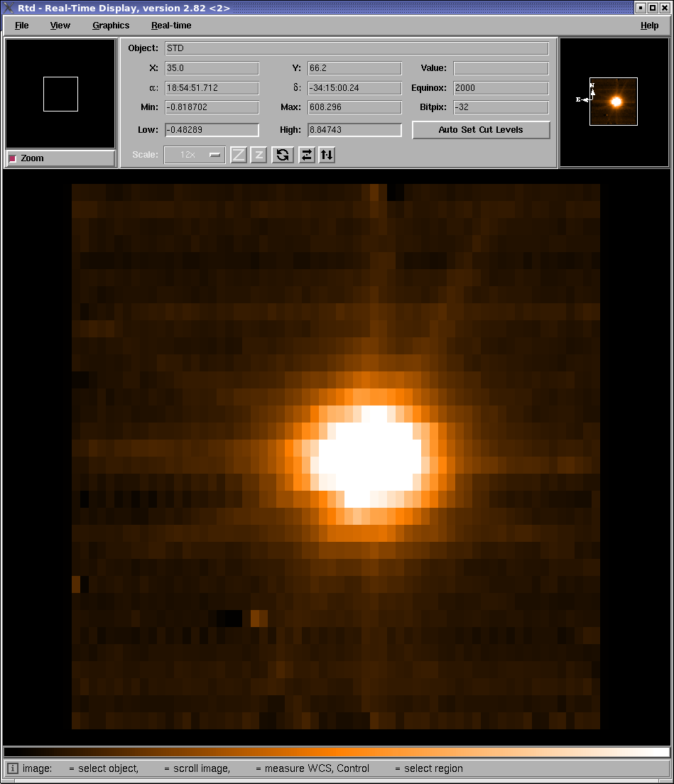Open the Help menu
This screenshot has width=674, height=784.
click(x=649, y=26)
